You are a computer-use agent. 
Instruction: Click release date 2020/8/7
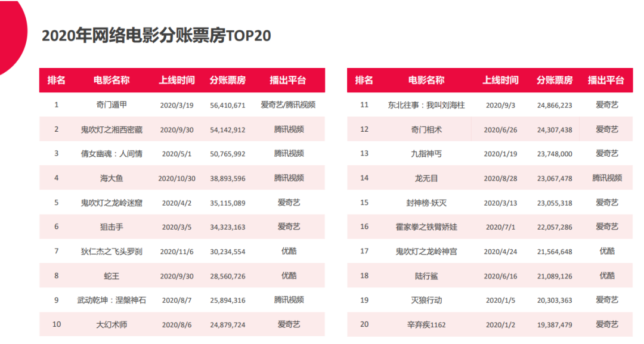click(x=177, y=300)
